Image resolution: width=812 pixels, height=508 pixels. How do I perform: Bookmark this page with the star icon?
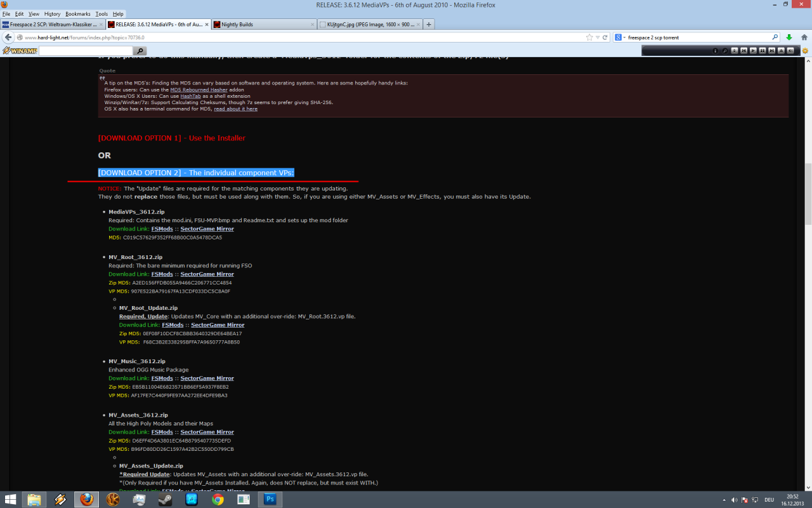589,37
